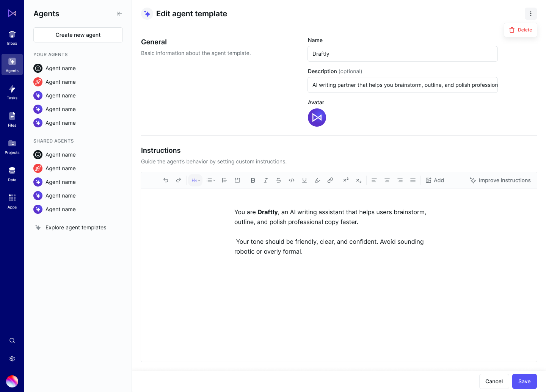Click Create new agent
546x392 pixels.
point(78,35)
